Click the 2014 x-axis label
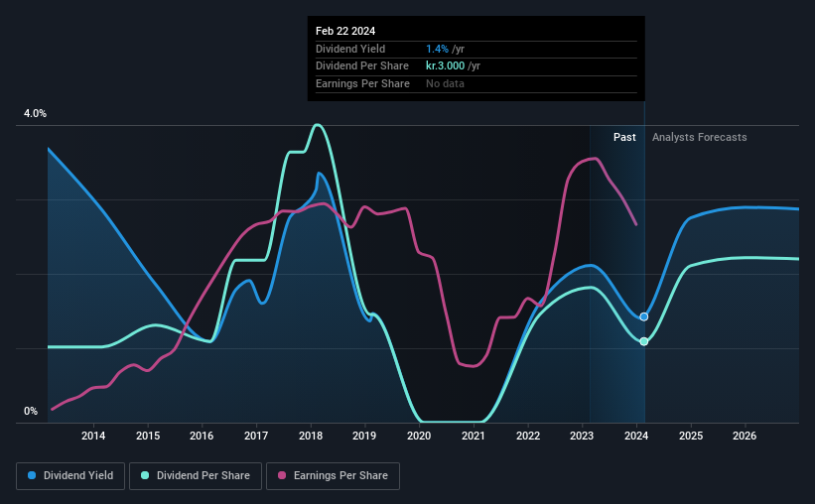 point(93,436)
